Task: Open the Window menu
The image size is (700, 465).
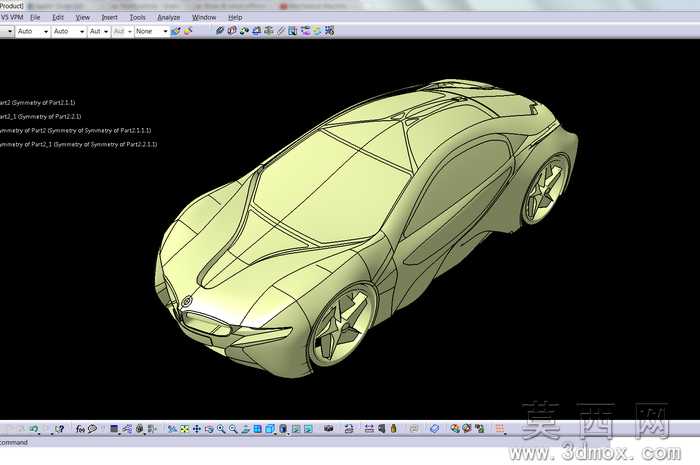Action: 204,17
